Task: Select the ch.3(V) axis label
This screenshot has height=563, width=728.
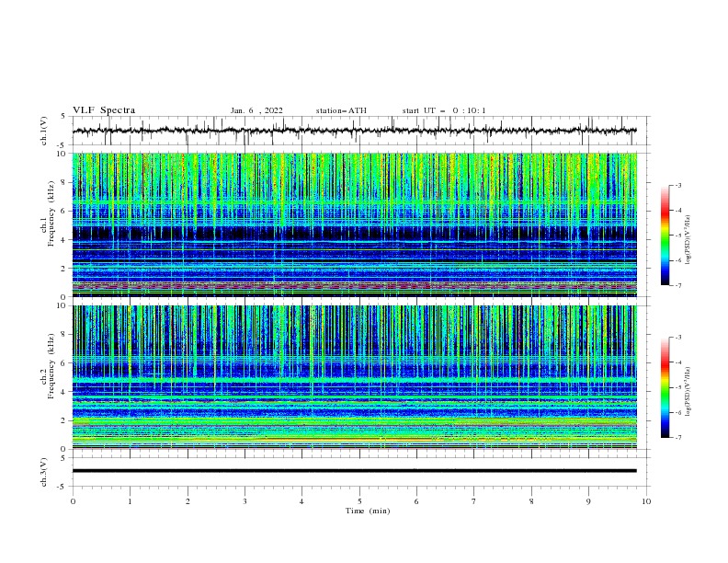Action: click(x=44, y=472)
